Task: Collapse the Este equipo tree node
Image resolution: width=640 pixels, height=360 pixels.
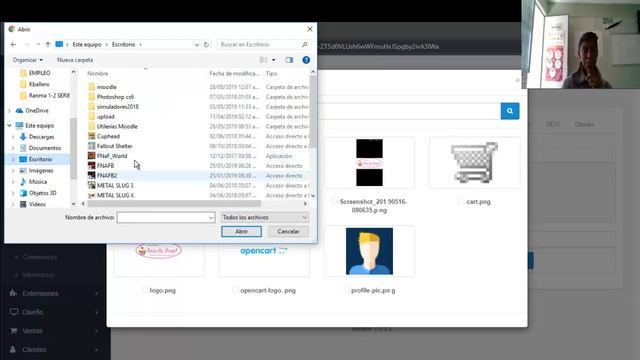Action: point(9,125)
